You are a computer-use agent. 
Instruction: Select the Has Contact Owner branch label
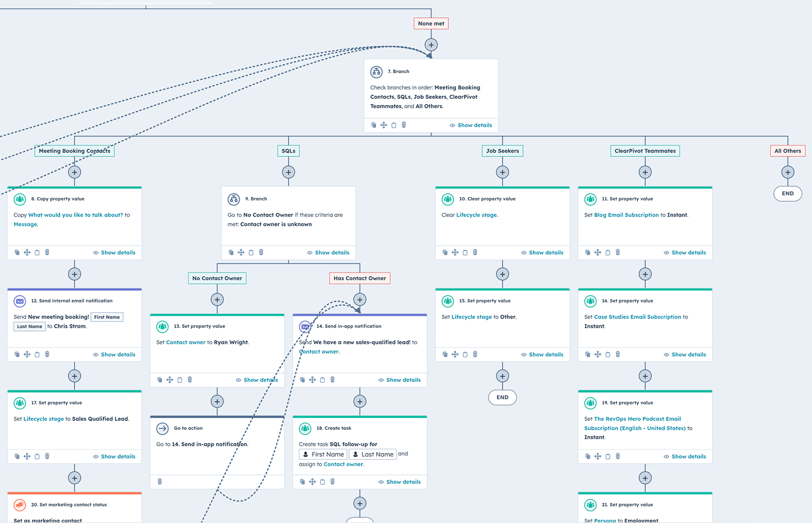coord(359,278)
